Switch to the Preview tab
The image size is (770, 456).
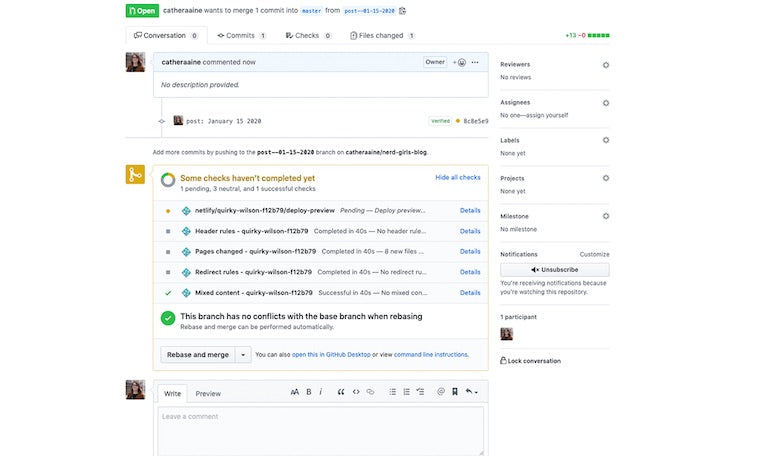pos(208,393)
